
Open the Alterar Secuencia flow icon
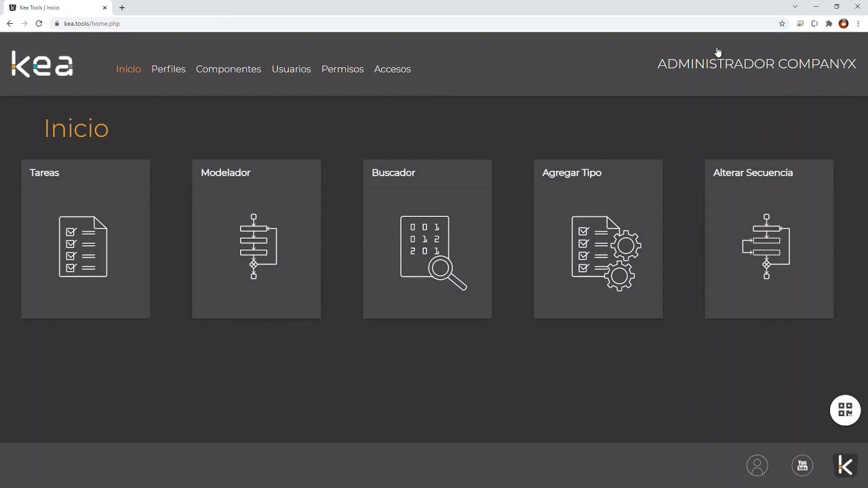click(x=766, y=247)
